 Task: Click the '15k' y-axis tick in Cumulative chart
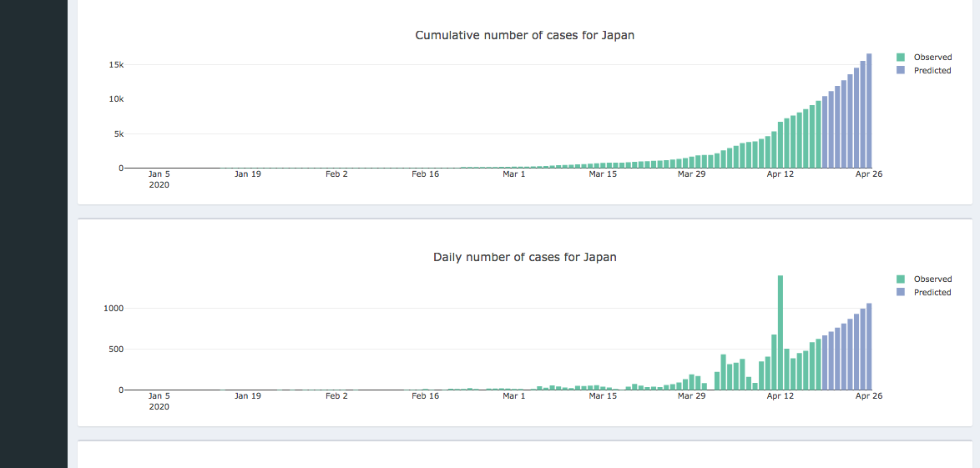click(116, 65)
